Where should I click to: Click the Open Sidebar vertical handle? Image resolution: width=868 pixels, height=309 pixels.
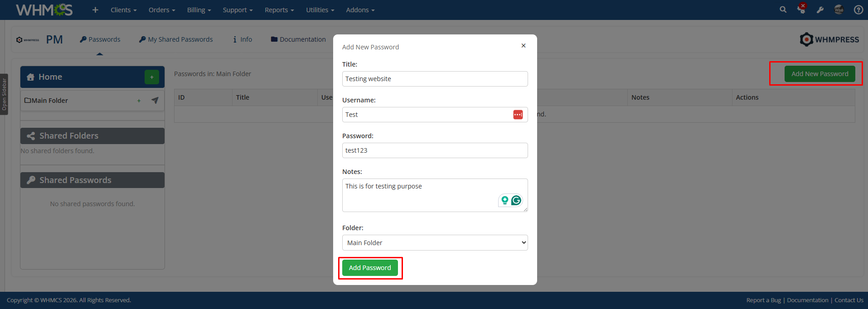point(4,94)
